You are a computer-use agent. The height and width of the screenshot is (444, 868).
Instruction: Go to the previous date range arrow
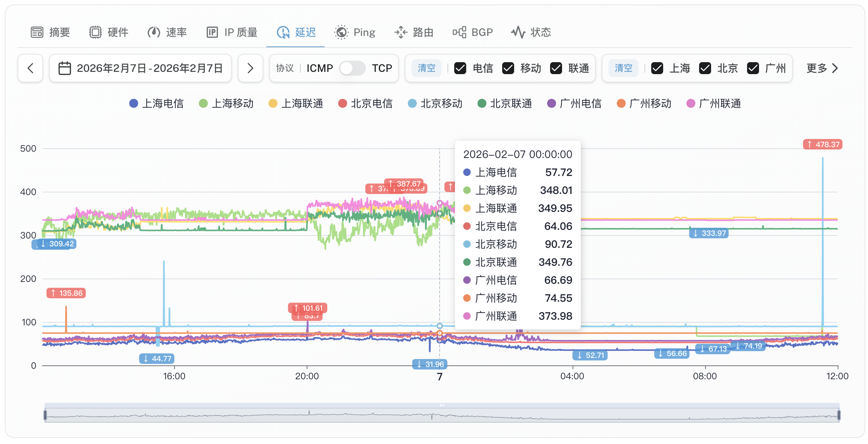click(30, 68)
